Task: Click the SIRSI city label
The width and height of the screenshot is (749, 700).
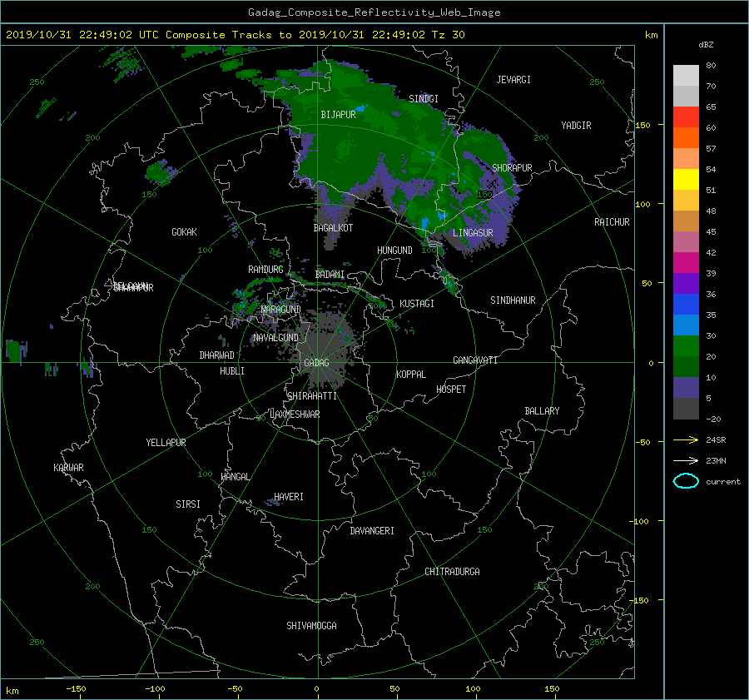Action: pyautogui.click(x=188, y=504)
